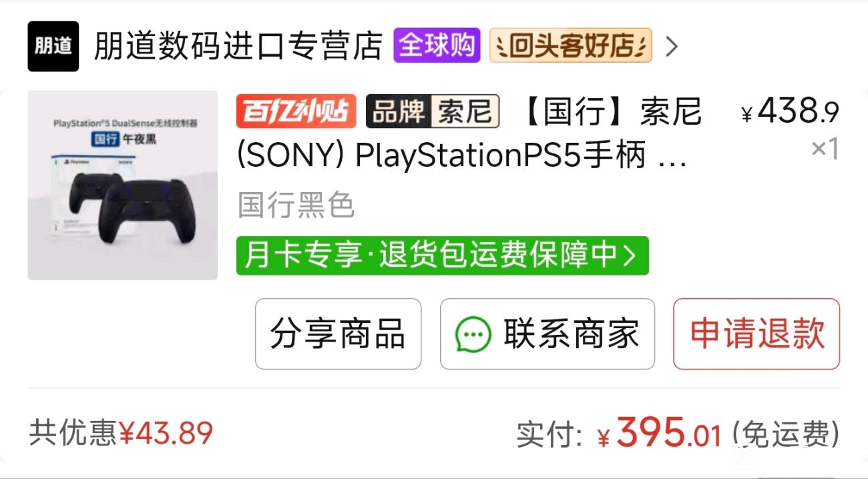Tap the 百亿补贴 red badge
This screenshot has width=868, height=479.
pyautogui.click(x=296, y=111)
